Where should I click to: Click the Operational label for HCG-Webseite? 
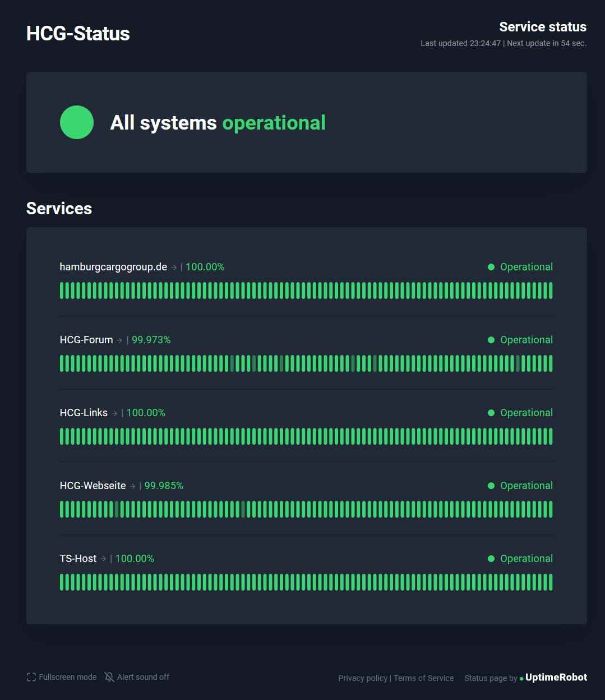[x=527, y=486]
